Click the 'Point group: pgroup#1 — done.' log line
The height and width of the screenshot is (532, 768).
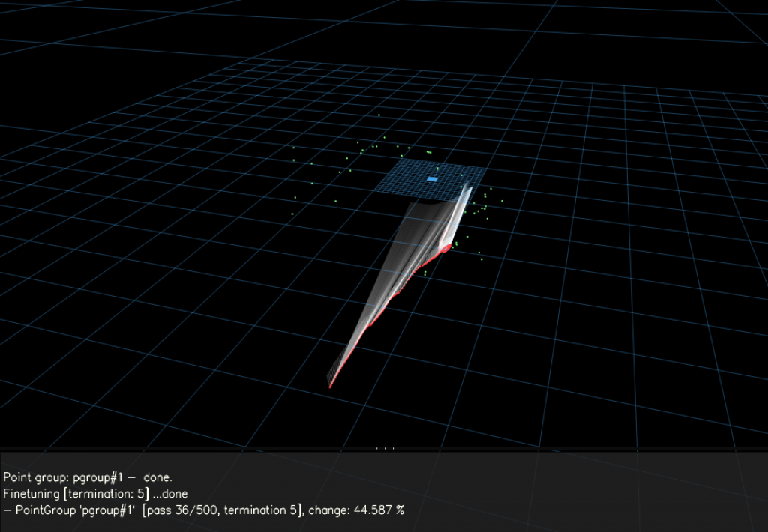tap(88, 477)
